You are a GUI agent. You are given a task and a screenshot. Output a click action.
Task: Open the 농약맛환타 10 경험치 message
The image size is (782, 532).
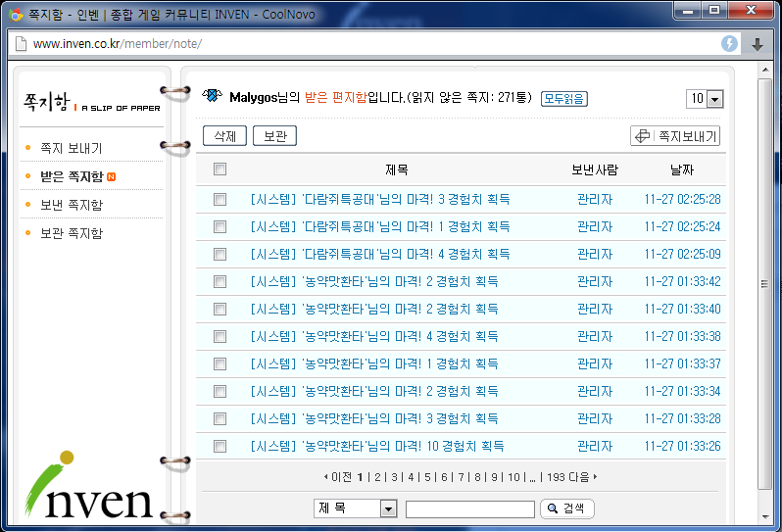click(377, 446)
